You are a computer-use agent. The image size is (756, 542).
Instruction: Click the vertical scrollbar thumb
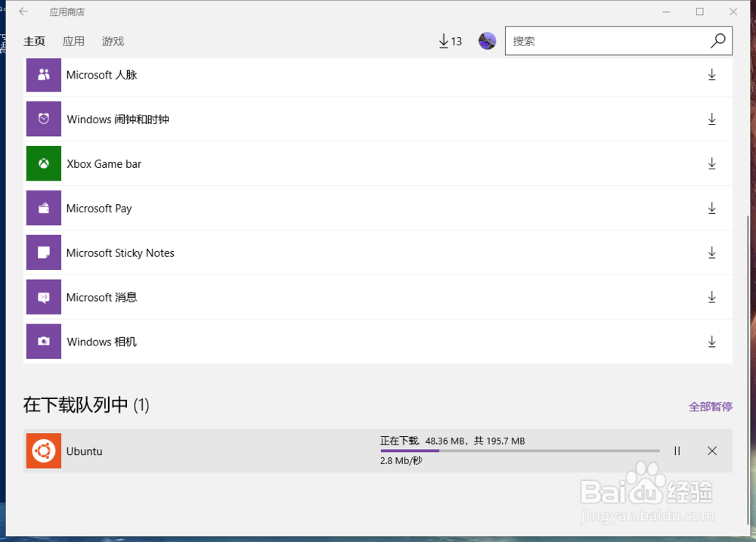pos(748,369)
